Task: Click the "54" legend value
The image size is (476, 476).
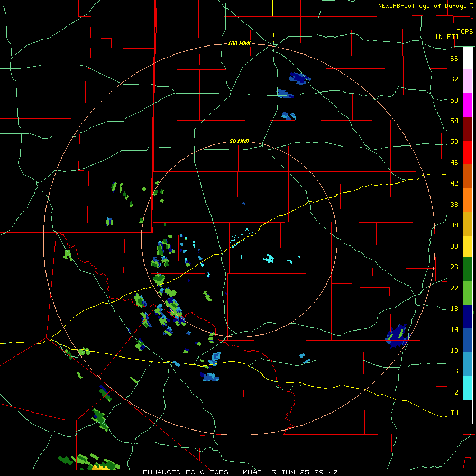Action: tap(454, 121)
